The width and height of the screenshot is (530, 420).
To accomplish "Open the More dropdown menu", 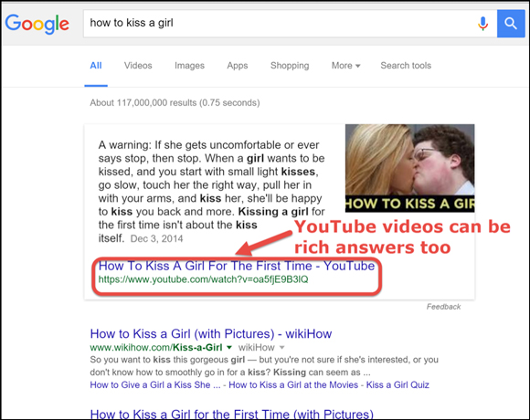I will tap(345, 66).
